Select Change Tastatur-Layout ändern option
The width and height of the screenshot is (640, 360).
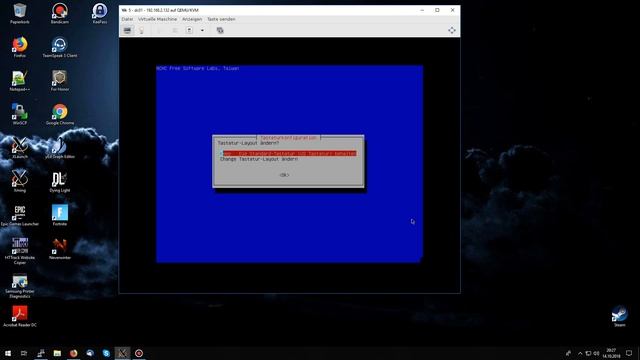pyautogui.click(x=259, y=159)
